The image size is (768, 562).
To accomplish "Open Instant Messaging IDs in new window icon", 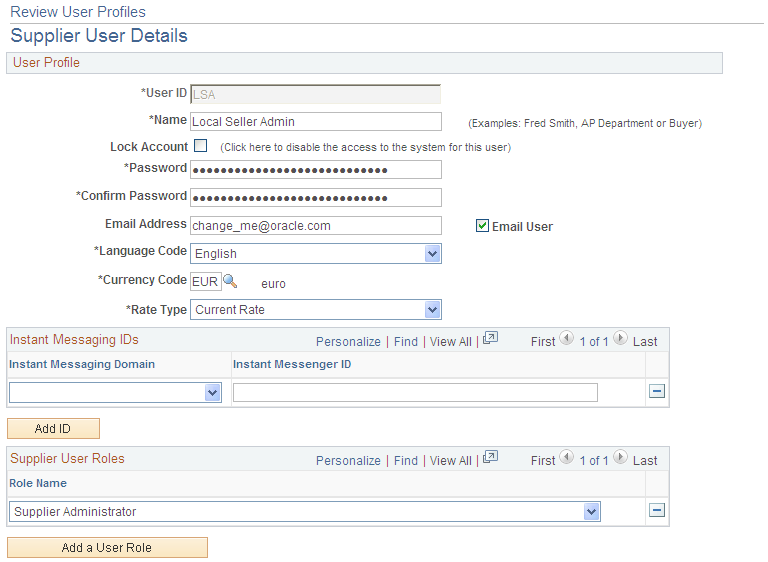I will [x=490, y=338].
